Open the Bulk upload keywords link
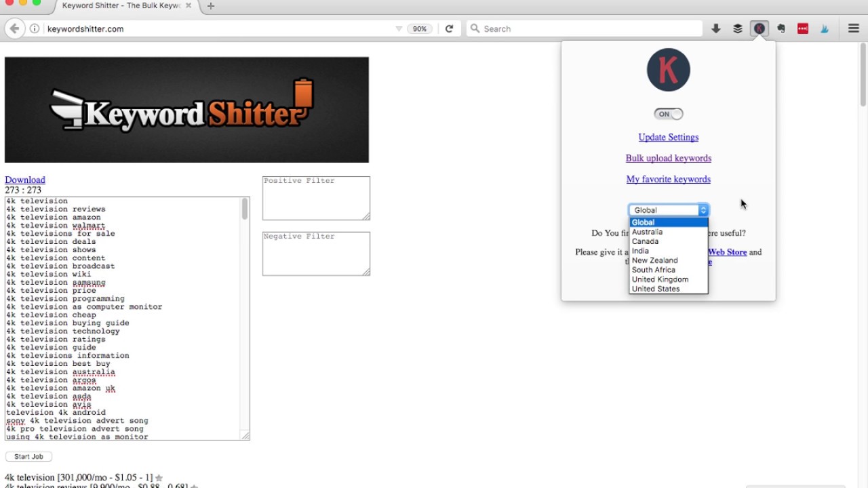 click(669, 158)
